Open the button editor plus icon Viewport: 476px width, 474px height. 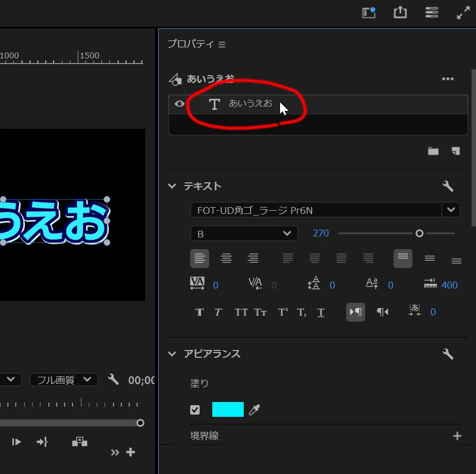(130, 452)
